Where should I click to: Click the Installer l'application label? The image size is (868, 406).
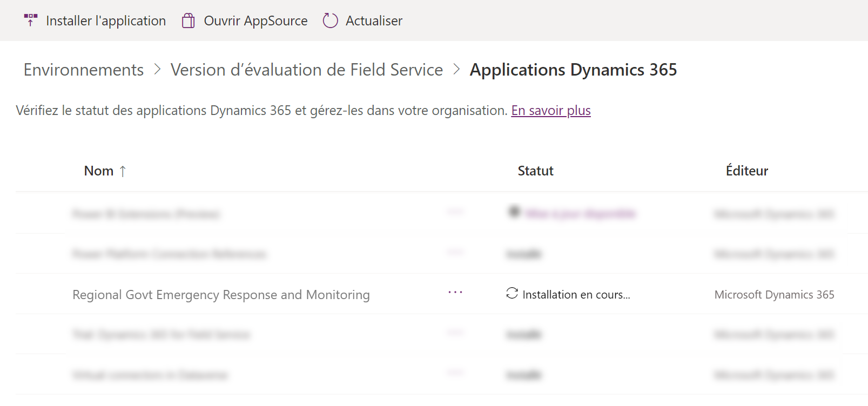(x=106, y=21)
